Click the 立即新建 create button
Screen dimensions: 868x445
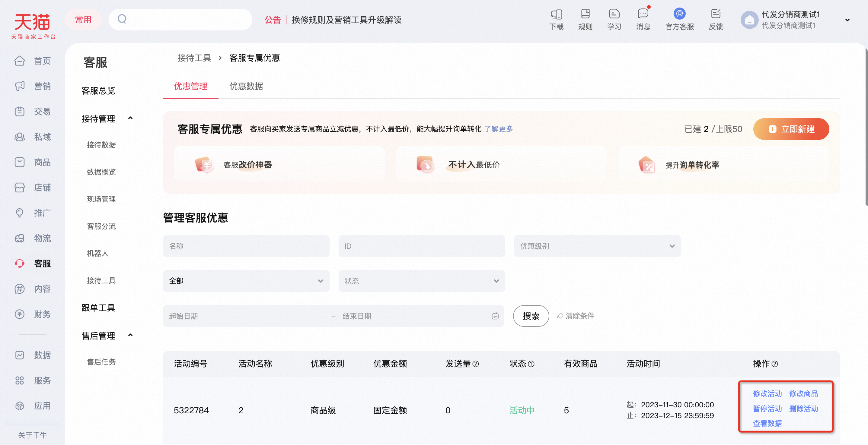[791, 129]
